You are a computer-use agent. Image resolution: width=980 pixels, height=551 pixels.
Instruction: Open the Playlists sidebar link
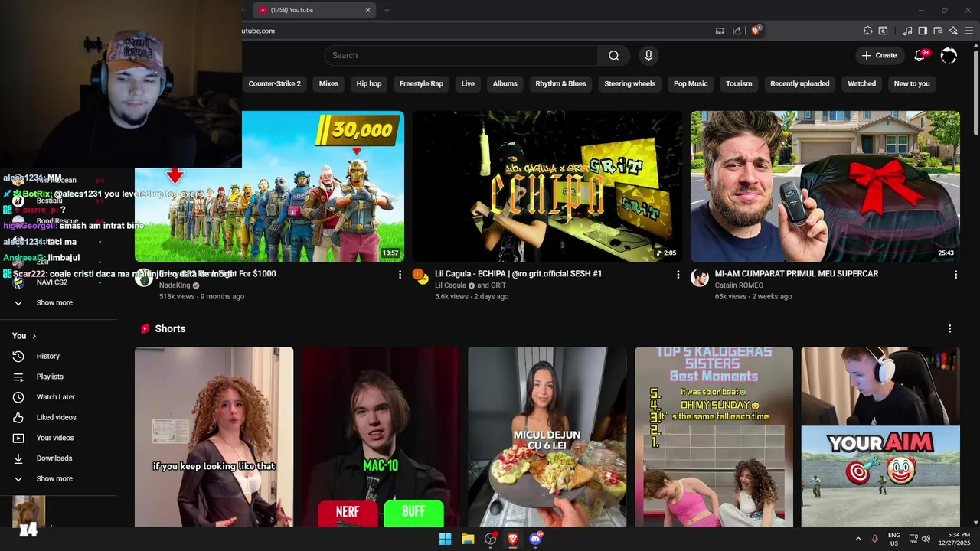(x=50, y=377)
